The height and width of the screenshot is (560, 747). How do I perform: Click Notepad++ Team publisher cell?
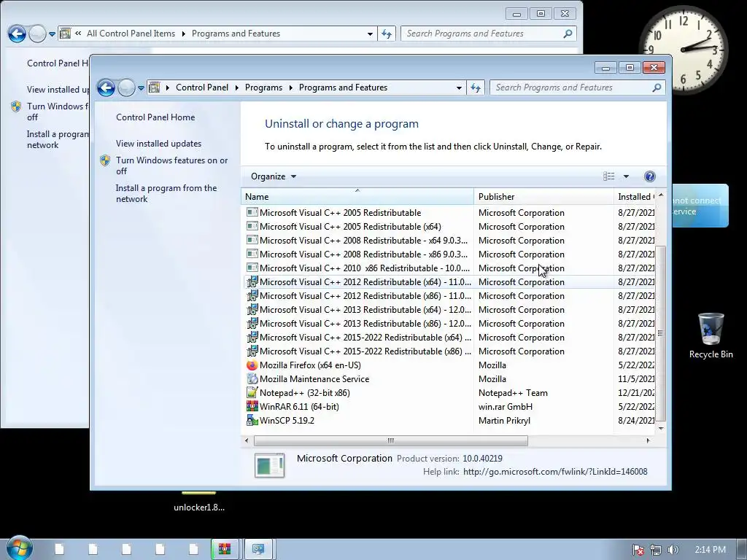pos(513,393)
